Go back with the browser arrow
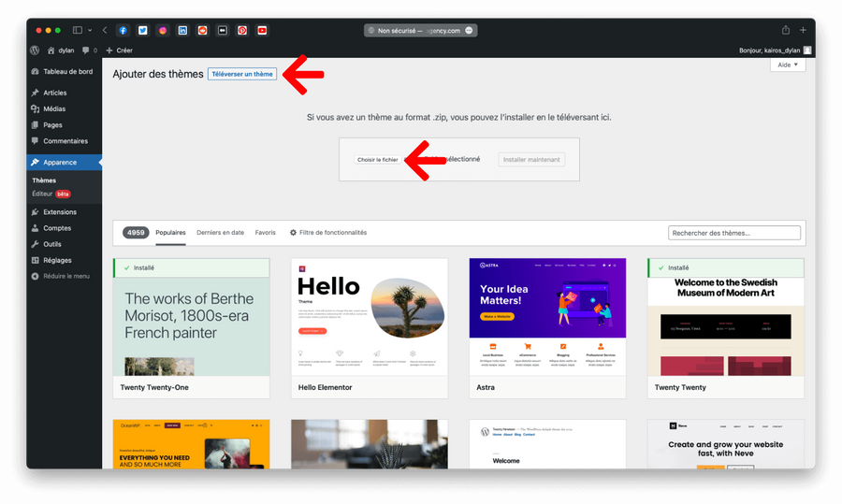Image resolution: width=842 pixels, height=504 pixels. coord(105,31)
